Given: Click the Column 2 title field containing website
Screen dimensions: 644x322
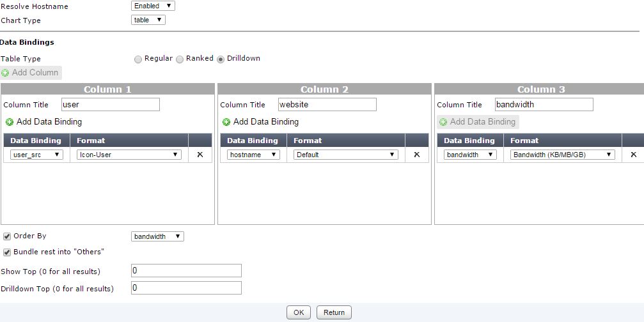Looking at the screenshot, I should (x=327, y=104).
